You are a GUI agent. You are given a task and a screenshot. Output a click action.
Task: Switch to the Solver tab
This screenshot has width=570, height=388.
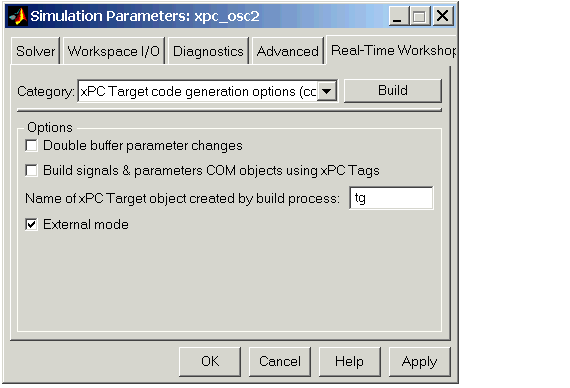point(35,51)
